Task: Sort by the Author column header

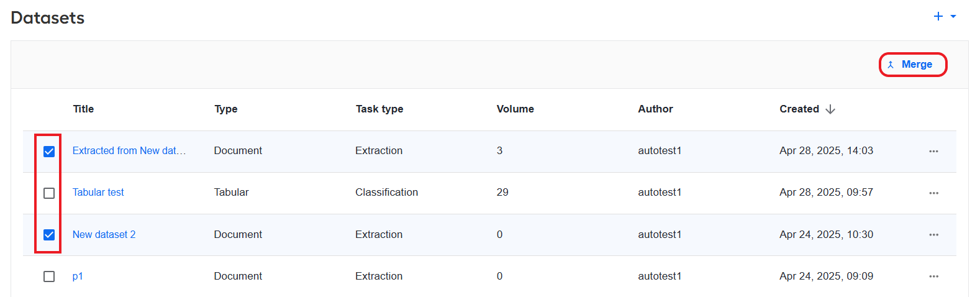Action: click(655, 109)
